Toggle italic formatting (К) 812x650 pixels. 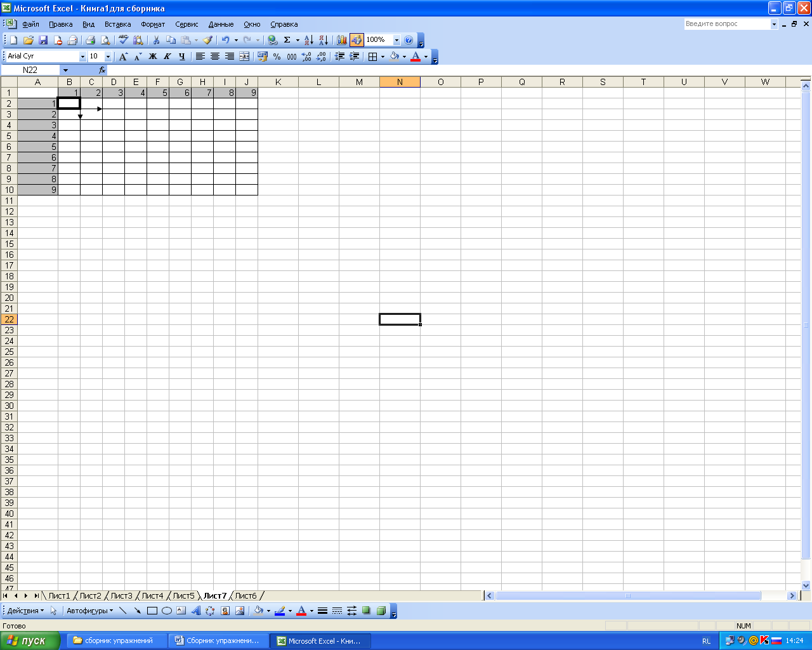[167, 56]
